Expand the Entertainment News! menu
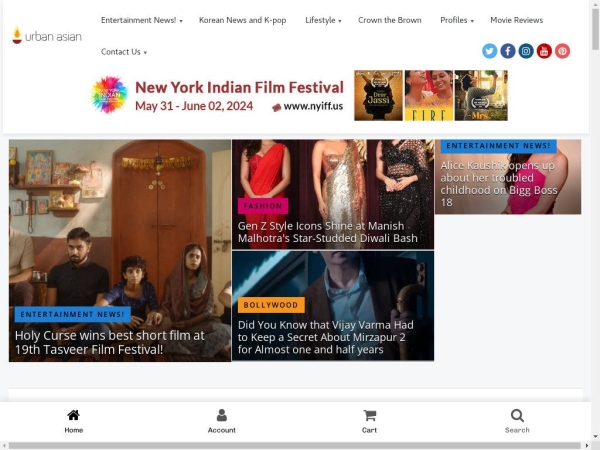Viewport: 600px width, 450px height. [x=142, y=20]
